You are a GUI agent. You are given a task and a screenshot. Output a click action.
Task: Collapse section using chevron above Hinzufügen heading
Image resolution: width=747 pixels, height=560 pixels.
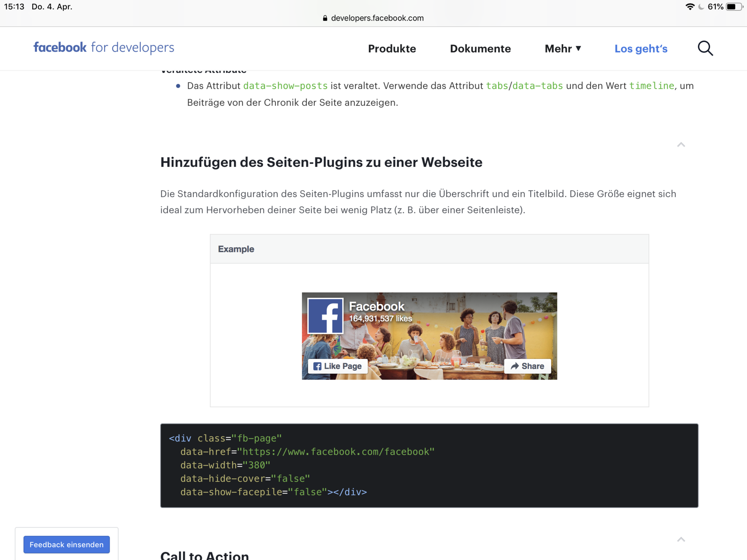click(x=681, y=145)
